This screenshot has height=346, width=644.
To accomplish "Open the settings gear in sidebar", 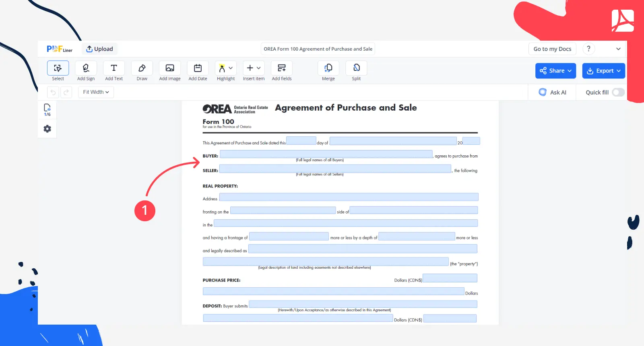I will pyautogui.click(x=47, y=129).
